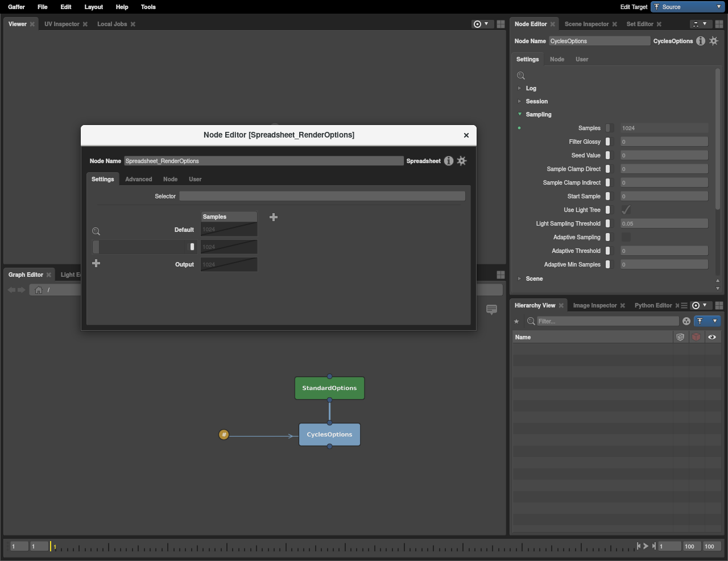The height and width of the screenshot is (561, 728).
Task: Click the Spreadsheet Selector input field
Action: pos(322,196)
